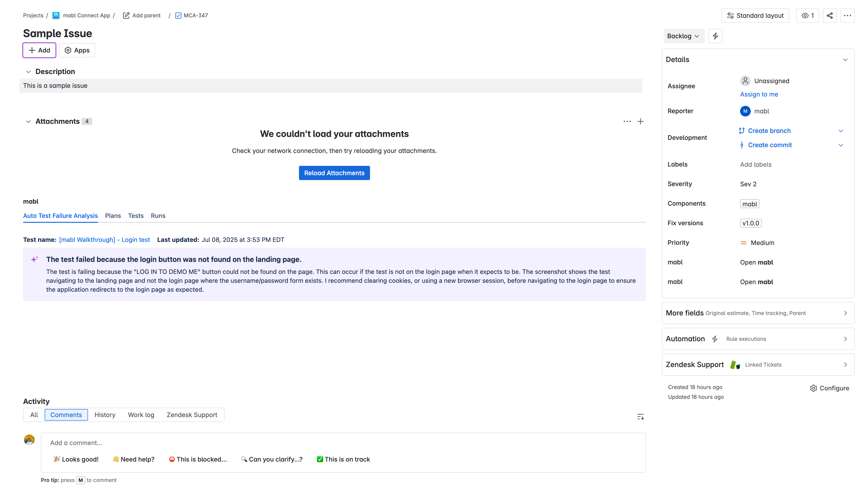Click the user avatar beside comment box
Screen dimensions: 868x502
click(x=29, y=440)
